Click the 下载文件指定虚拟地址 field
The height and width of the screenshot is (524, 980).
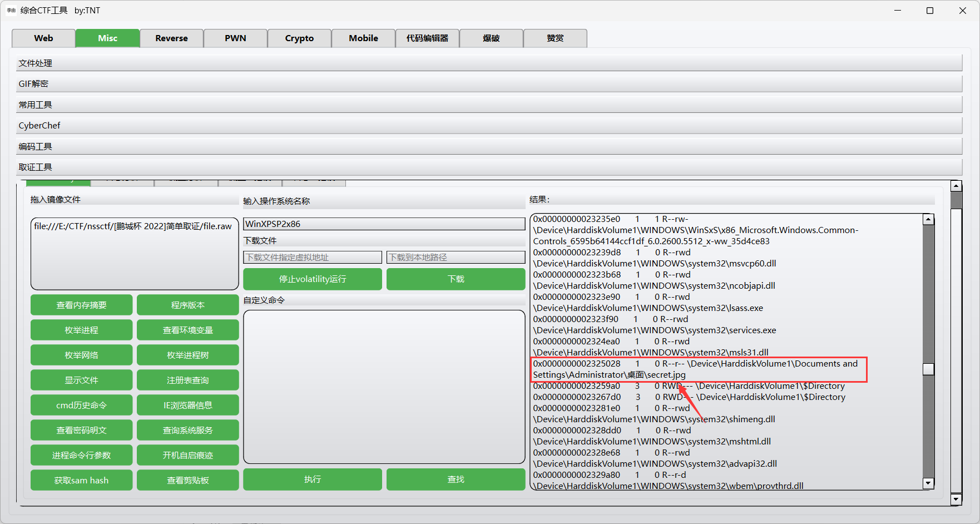pyautogui.click(x=313, y=257)
